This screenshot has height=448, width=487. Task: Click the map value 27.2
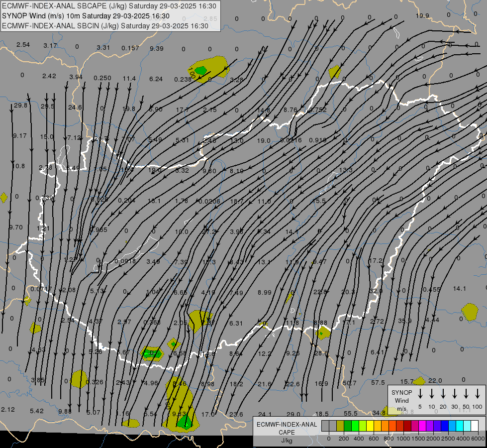[x=209, y=231]
